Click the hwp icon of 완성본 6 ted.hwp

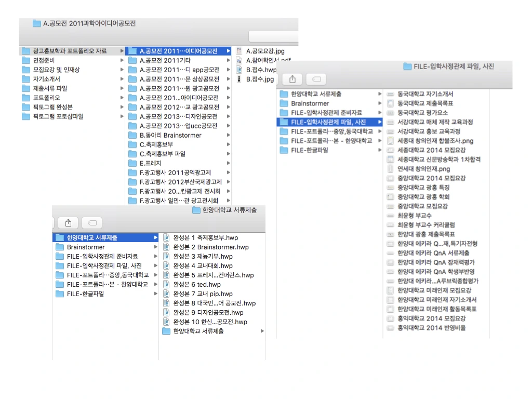pyautogui.click(x=166, y=284)
